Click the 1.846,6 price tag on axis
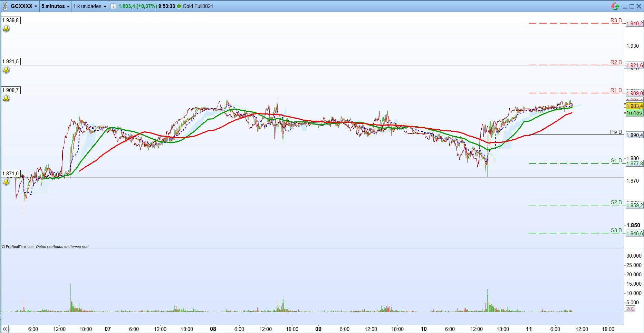 pos(635,233)
